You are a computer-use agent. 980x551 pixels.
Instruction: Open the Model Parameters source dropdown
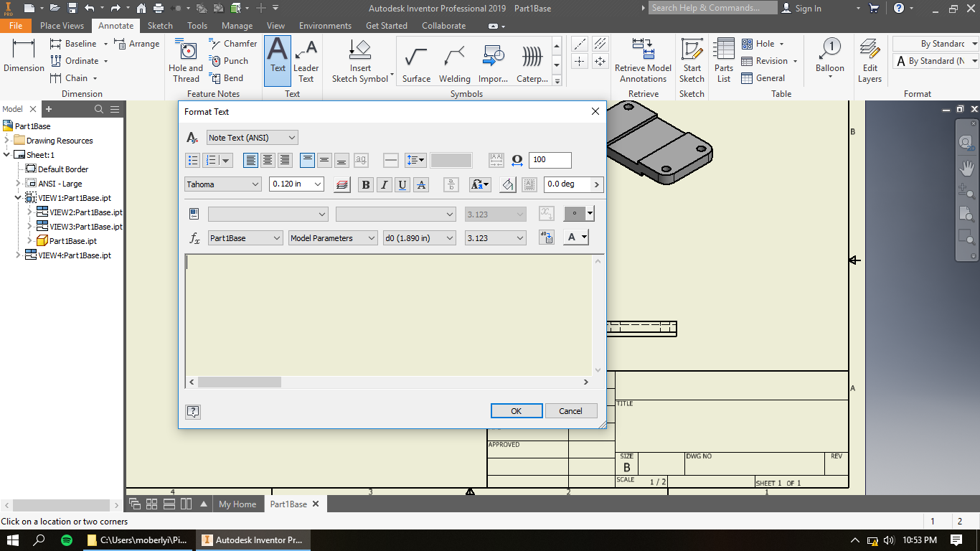[x=333, y=237]
